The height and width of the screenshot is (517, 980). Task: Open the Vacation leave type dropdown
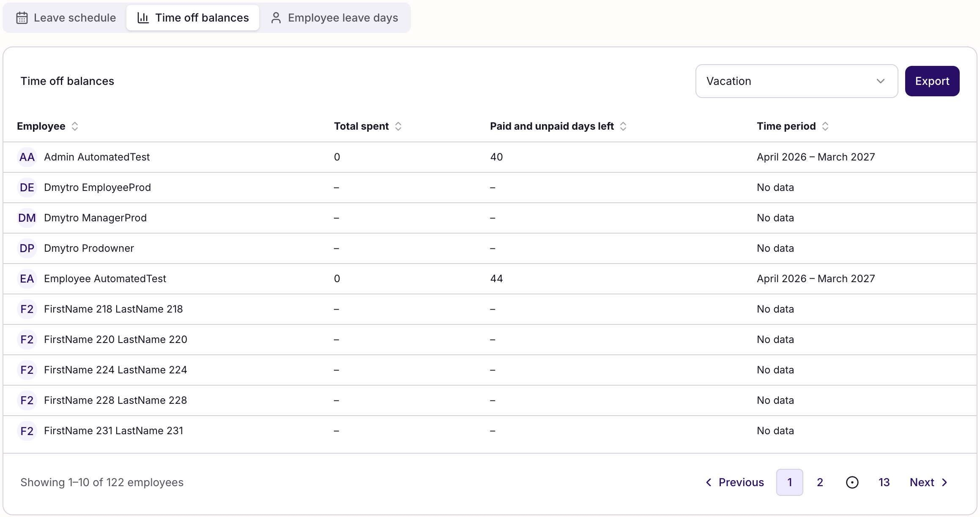pos(797,81)
